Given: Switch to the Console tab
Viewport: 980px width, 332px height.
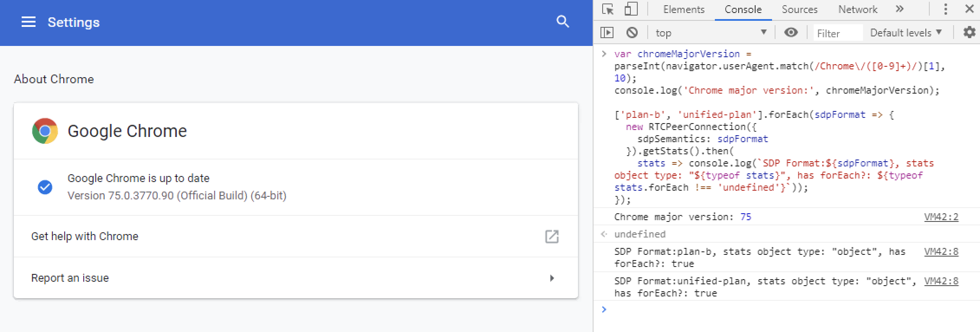Looking at the screenshot, I should [743, 10].
